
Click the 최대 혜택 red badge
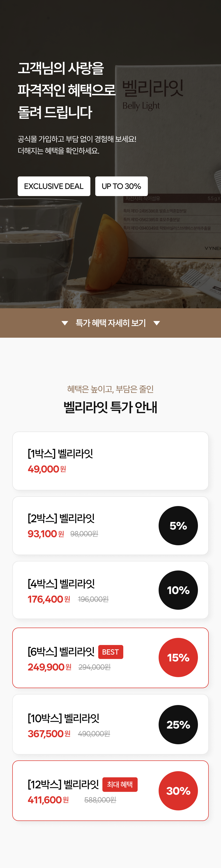tap(120, 784)
